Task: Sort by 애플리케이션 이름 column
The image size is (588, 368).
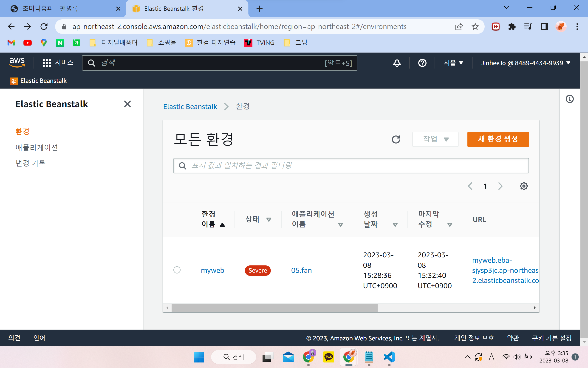Action: click(x=317, y=219)
